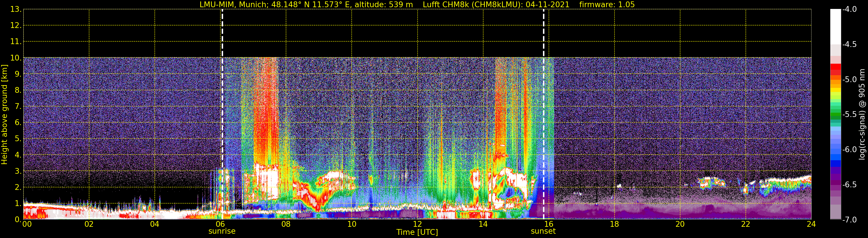
Task: Click the 06 time tick label
Action: (x=220, y=224)
